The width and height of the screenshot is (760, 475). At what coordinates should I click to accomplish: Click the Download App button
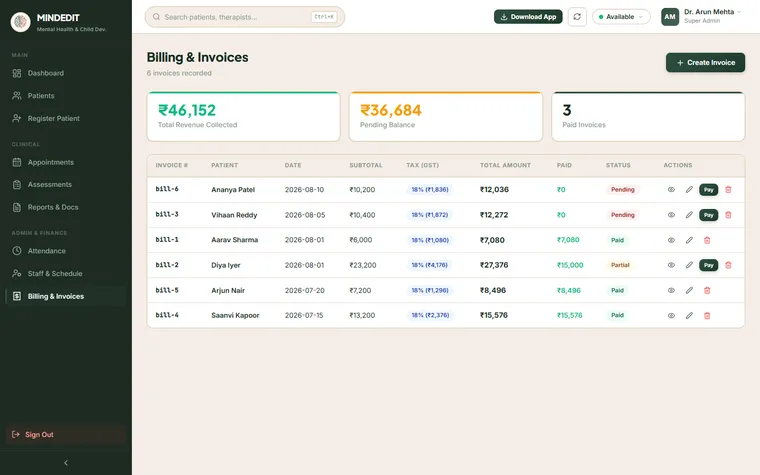pos(528,16)
